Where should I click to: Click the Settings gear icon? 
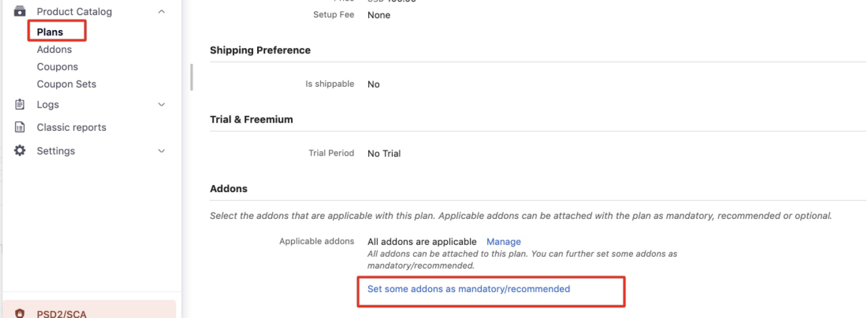20,151
